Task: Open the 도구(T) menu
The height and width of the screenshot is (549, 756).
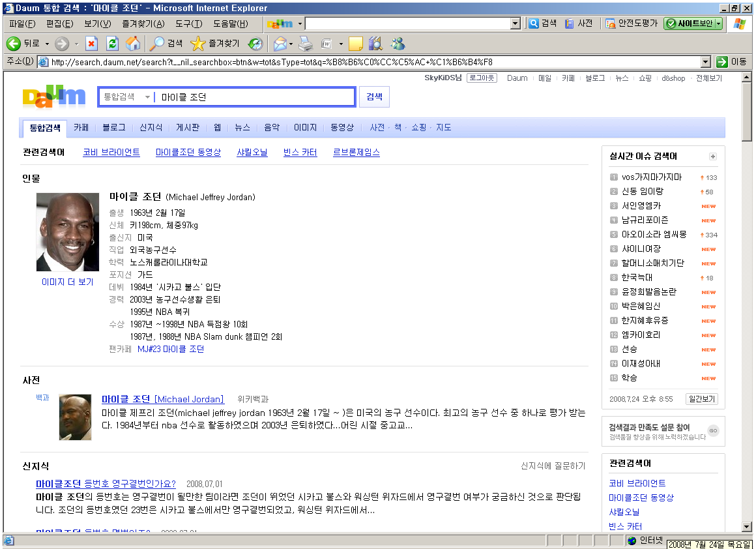Action: (x=188, y=23)
